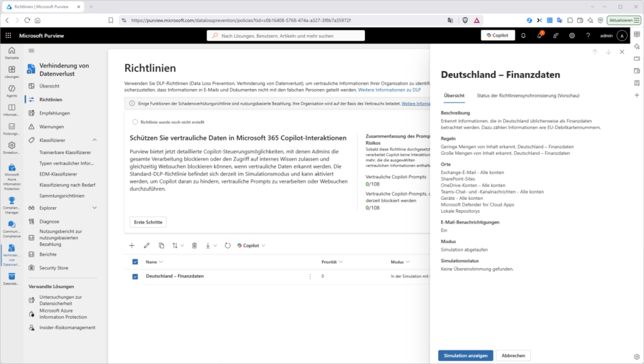Click the browser bookmark icon
Screen dimensions: 644x364
110,20
